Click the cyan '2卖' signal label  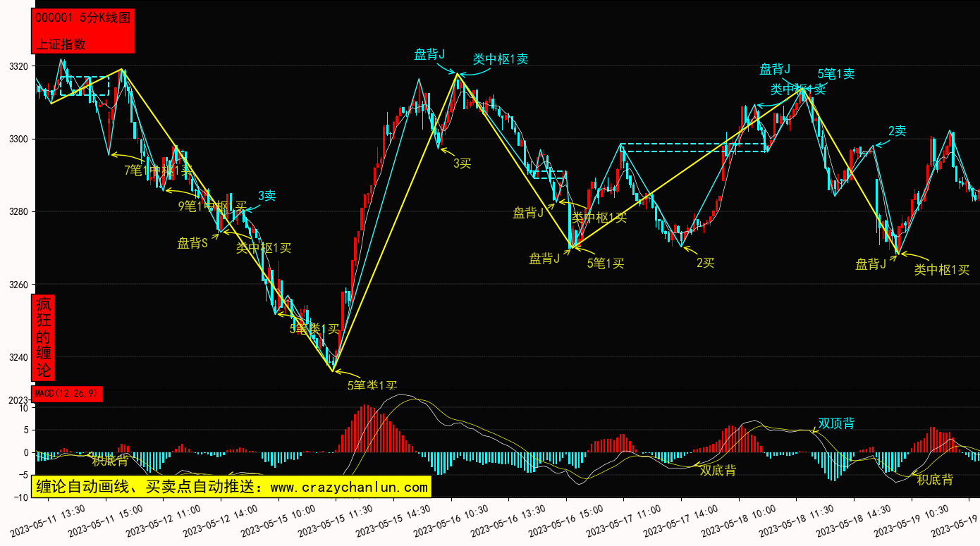[x=897, y=131]
